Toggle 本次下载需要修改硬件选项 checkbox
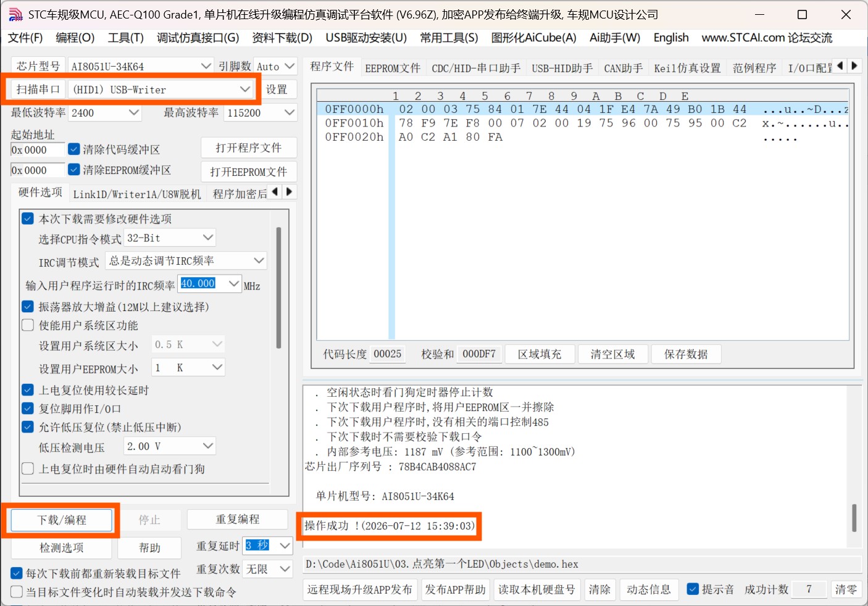This screenshot has height=606, width=868. [x=28, y=218]
